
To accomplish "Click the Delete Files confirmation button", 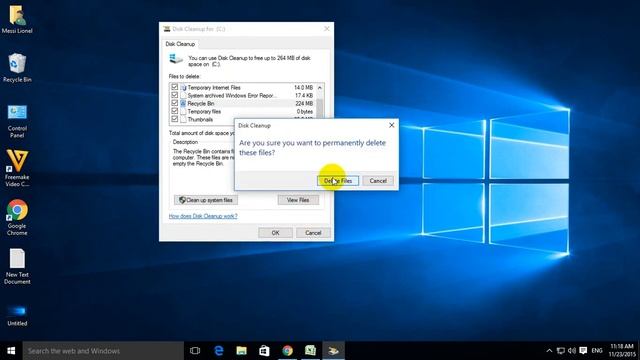I will coord(338,181).
